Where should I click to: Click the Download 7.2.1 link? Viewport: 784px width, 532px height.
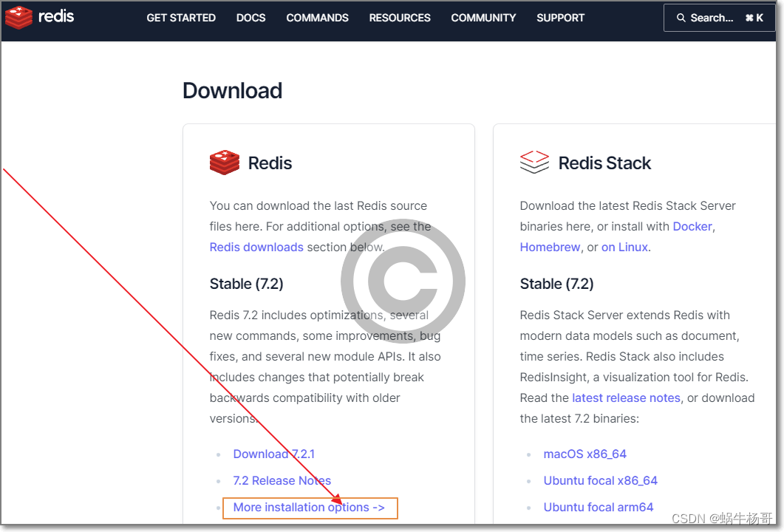pyautogui.click(x=273, y=454)
